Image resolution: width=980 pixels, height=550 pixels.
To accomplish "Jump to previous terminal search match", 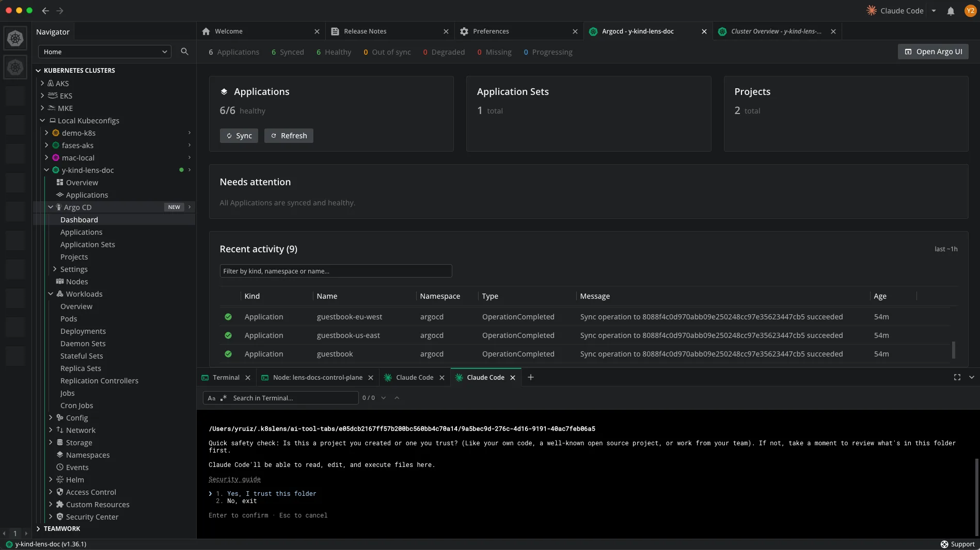I will pos(397,398).
